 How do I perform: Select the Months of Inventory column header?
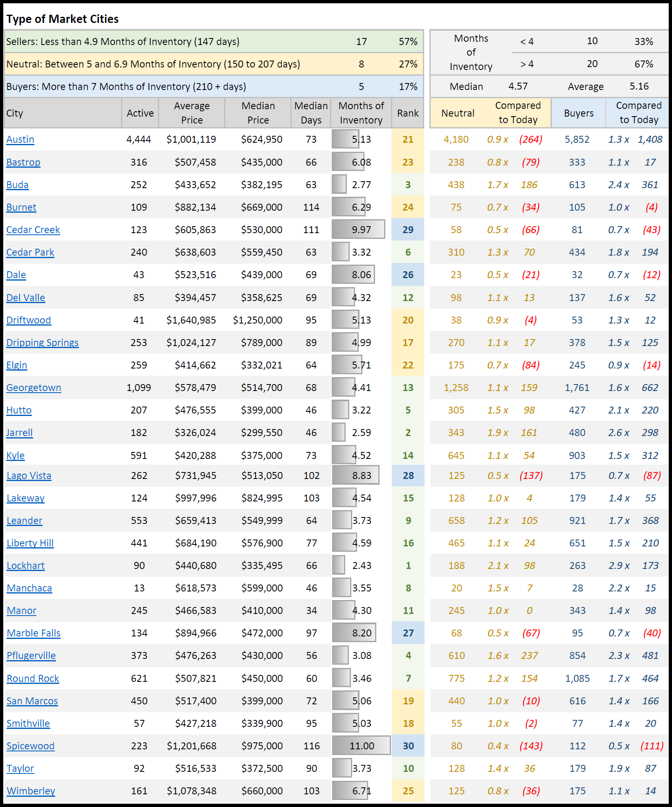click(361, 113)
